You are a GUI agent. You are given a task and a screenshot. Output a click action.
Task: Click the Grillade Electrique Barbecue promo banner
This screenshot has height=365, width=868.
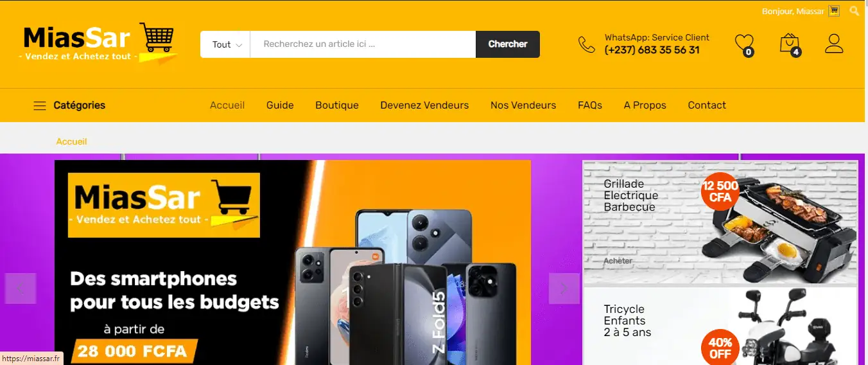pos(720,222)
